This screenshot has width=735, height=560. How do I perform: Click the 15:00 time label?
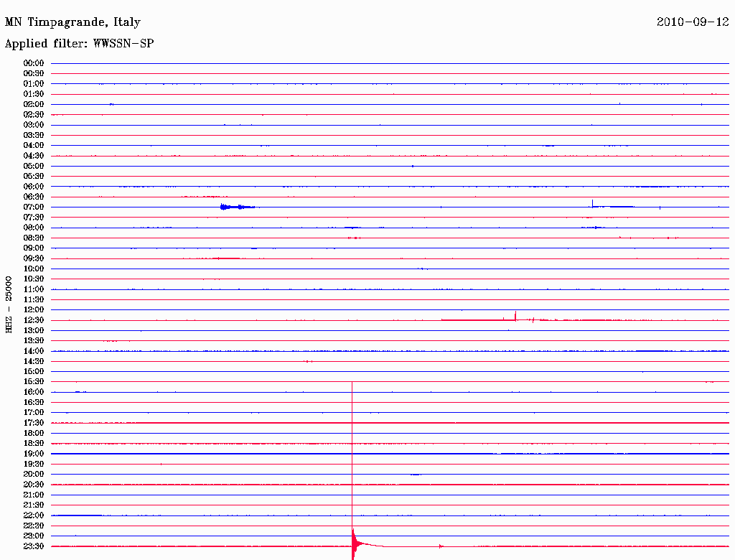(34, 371)
